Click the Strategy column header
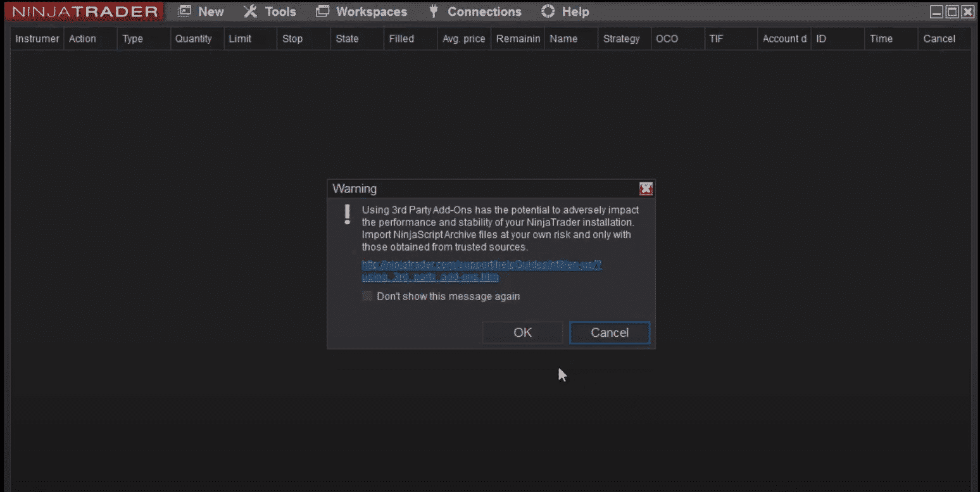This screenshot has width=980, height=492. pos(624,39)
